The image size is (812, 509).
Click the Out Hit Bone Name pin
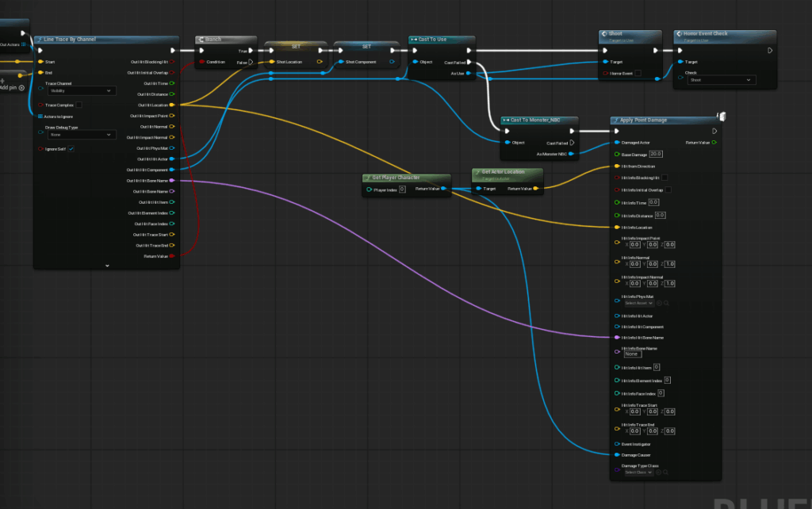[172, 181]
